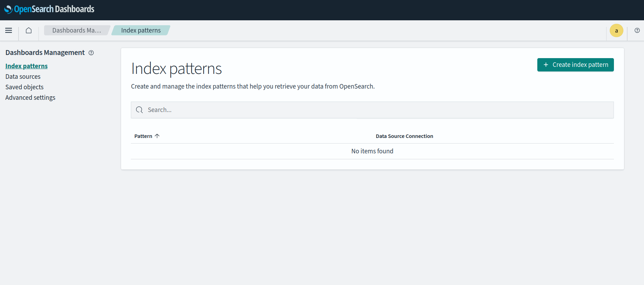644x285 pixels.
Task: Click plus icon on Create index pattern
Action: [546, 65]
